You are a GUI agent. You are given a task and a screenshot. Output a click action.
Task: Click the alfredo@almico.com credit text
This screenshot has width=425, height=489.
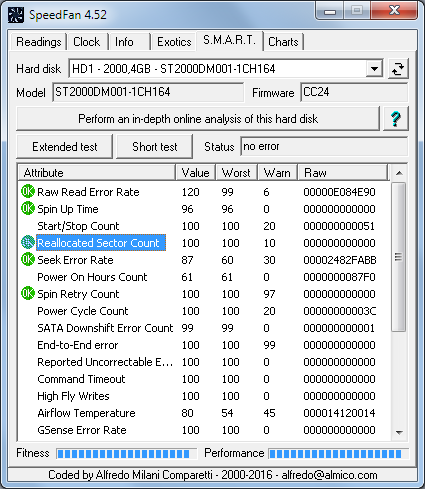click(x=329, y=475)
